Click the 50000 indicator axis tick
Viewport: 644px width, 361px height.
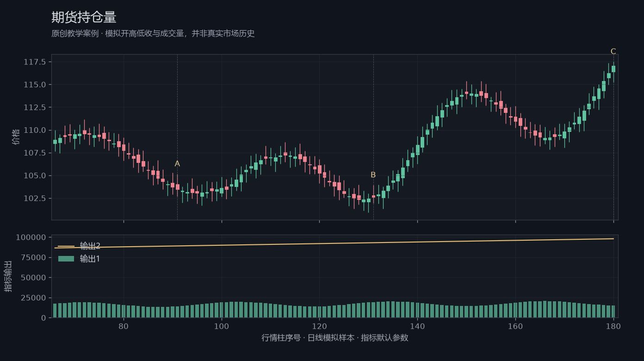point(33,278)
